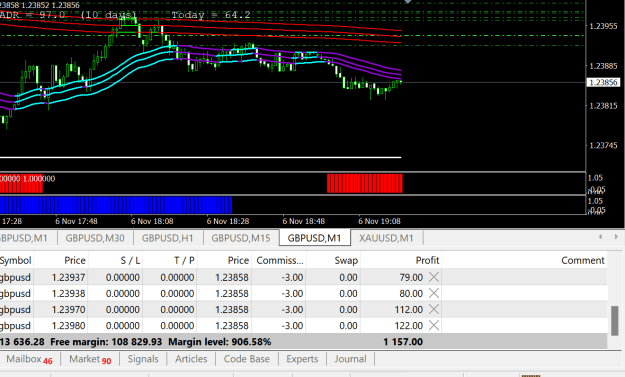Image resolution: width=625 pixels, height=377 pixels.
Task: Click price scale value 1.23955
Action: click(603, 26)
